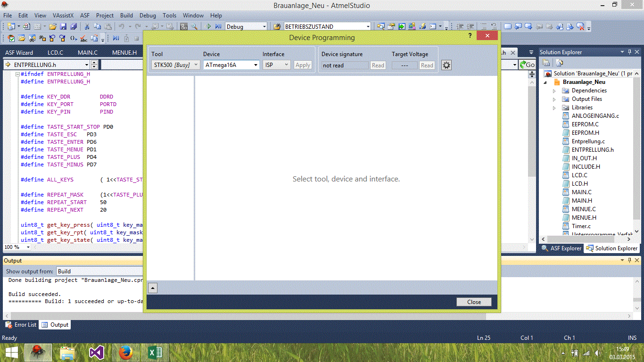Click the Excel icon in the taskbar
The height and width of the screenshot is (362, 644).
click(154, 352)
